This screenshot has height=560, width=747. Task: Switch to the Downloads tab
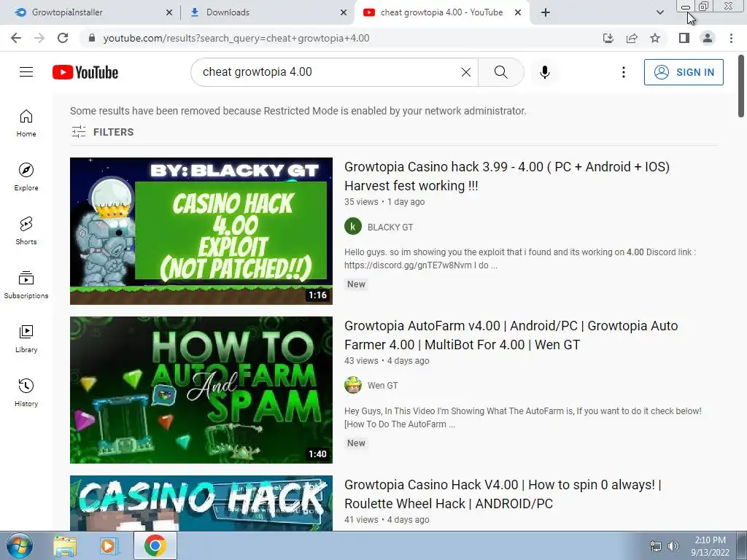point(268,12)
